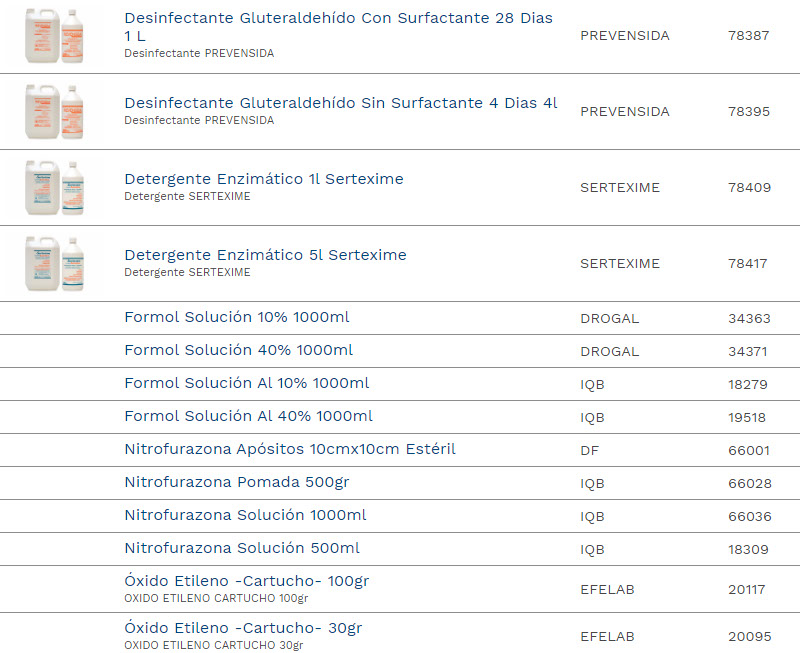Open Nitrofurazona Pomada 500gr product
Screen dimensions: 800x653
(236, 482)
